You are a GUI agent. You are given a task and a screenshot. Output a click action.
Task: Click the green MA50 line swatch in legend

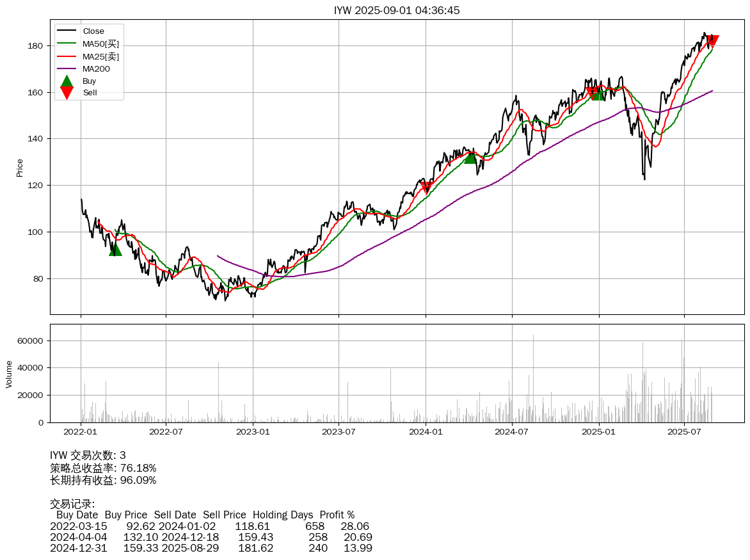point(67,44)
